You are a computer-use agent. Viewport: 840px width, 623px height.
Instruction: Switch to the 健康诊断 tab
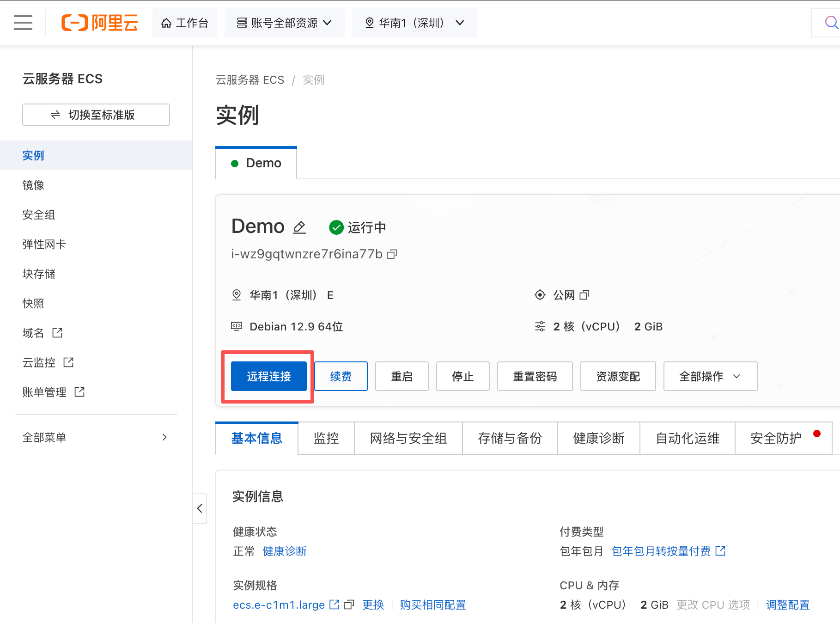(x=599, y=438)
